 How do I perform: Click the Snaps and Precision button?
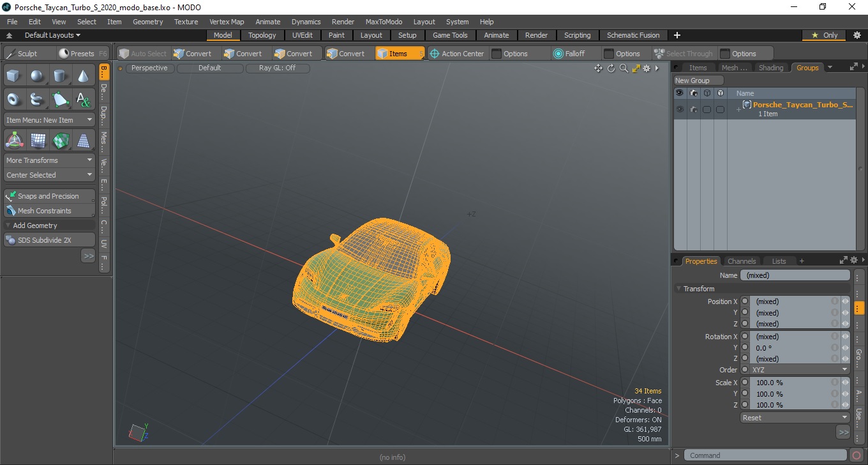(x=50, y=196)
